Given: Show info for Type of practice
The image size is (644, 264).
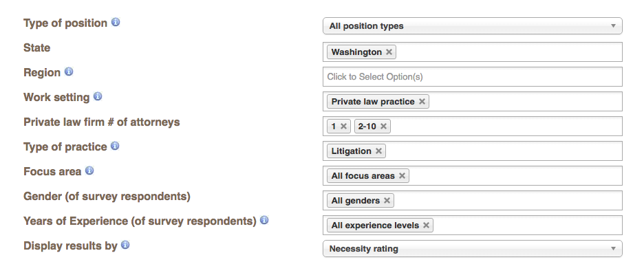Looking at the screenshot, I should point(115,146).
